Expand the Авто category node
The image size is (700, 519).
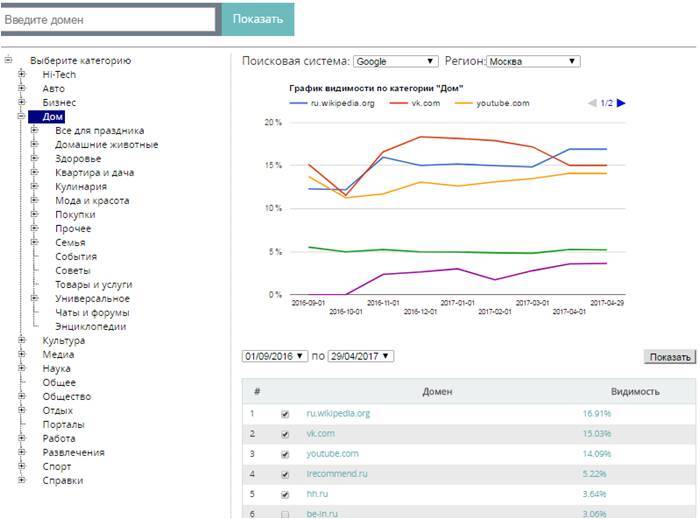tap(21, 88)
